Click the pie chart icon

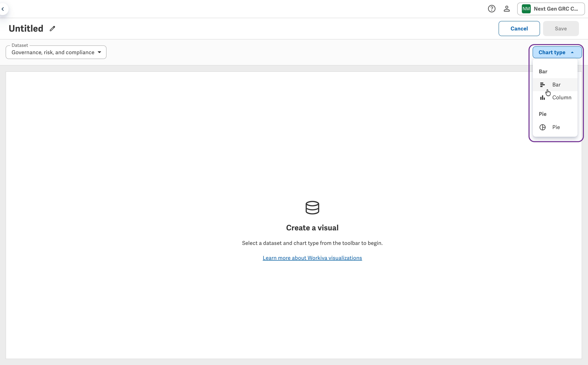542,127
